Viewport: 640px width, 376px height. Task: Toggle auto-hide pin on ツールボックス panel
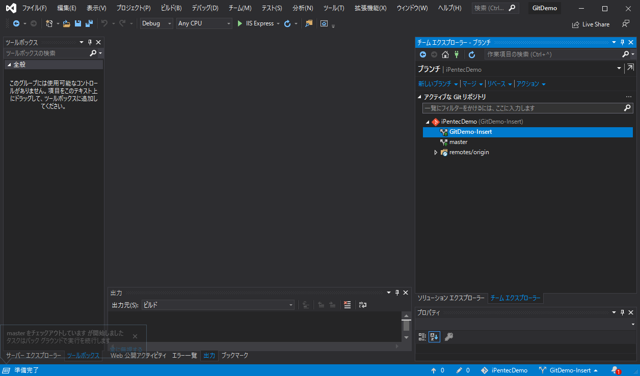click(90, 42)
